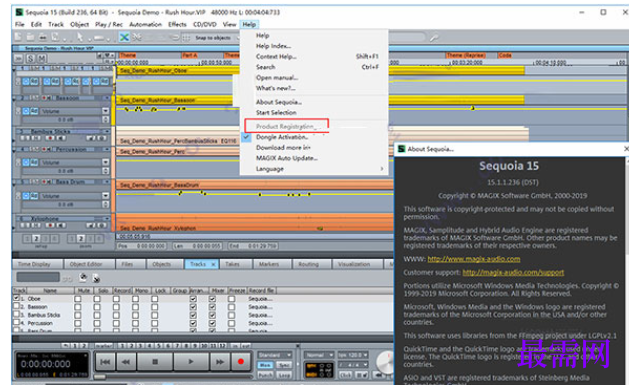Screen dimensions: 629x385
Task: Click the global Mute M button
Action: click(x=42, y=59)
